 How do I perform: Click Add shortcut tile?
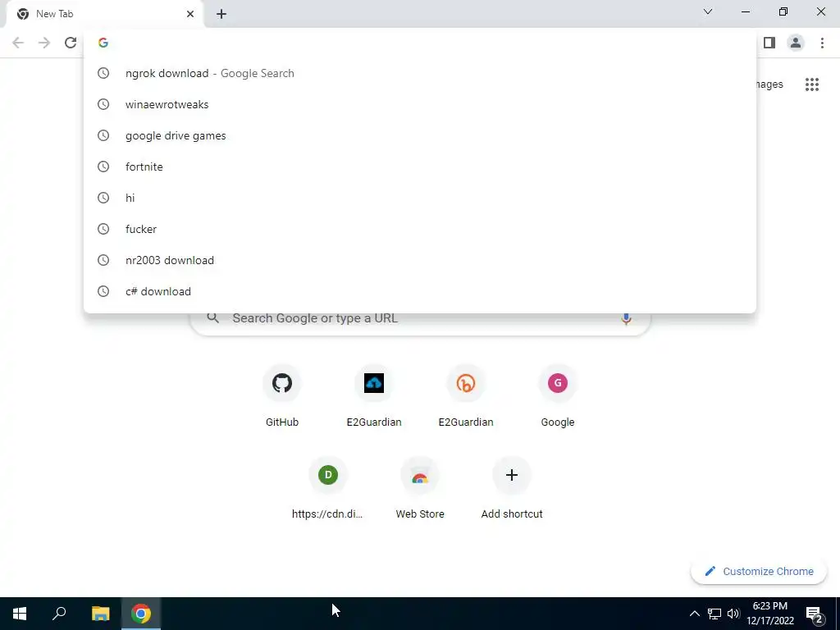(512, 488)
